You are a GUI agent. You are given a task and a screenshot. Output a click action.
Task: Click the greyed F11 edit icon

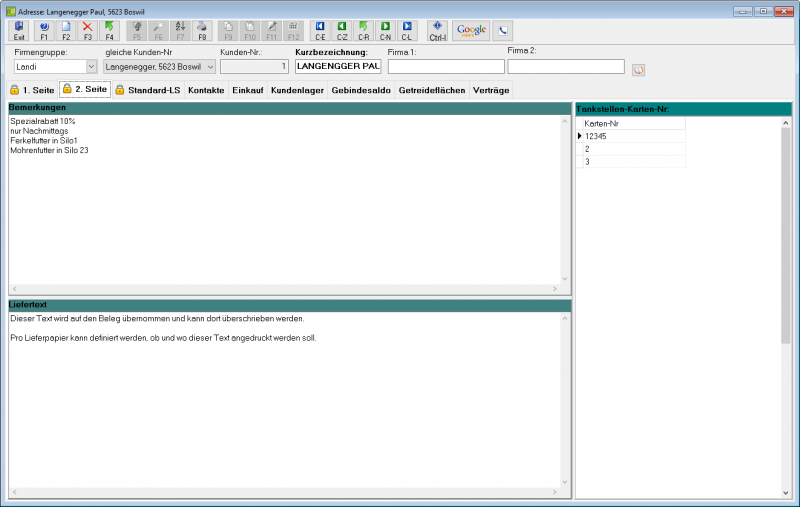pyautogui.click(x=271, y=31)
